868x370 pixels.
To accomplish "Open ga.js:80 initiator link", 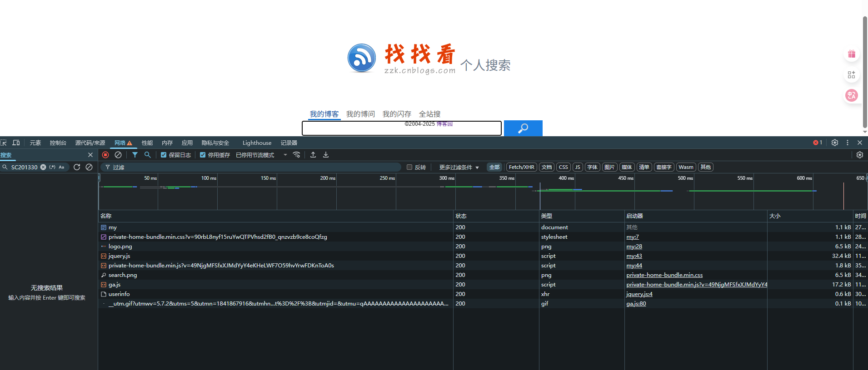I will point(636,303).
